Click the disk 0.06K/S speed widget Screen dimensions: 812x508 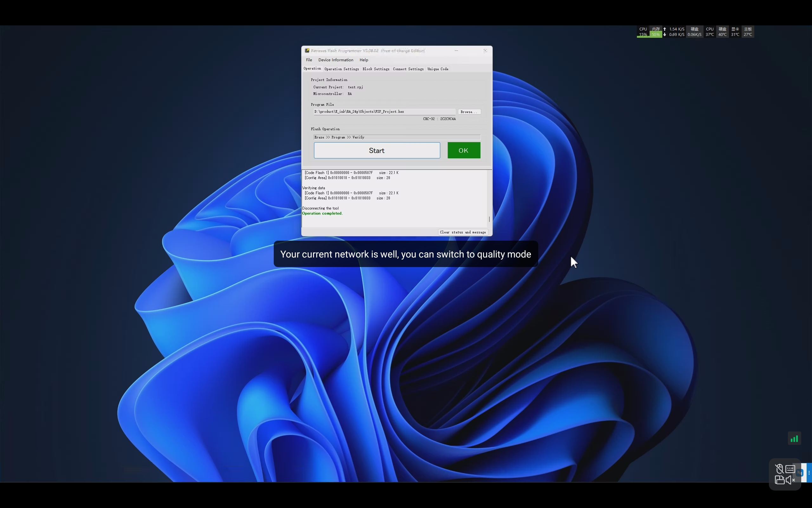[x=694, y=32]
